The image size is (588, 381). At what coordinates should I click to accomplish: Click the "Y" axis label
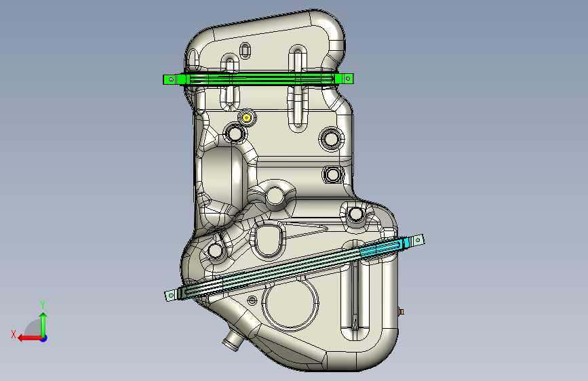pyautogui.click(x=43, y=305)
